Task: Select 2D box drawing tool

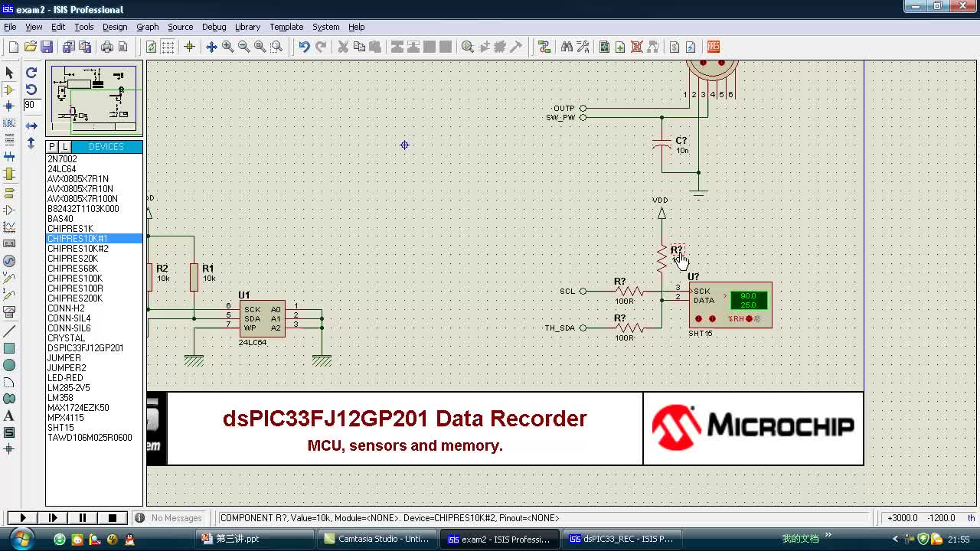Action: pyautogui.click(x=9, y=348)
